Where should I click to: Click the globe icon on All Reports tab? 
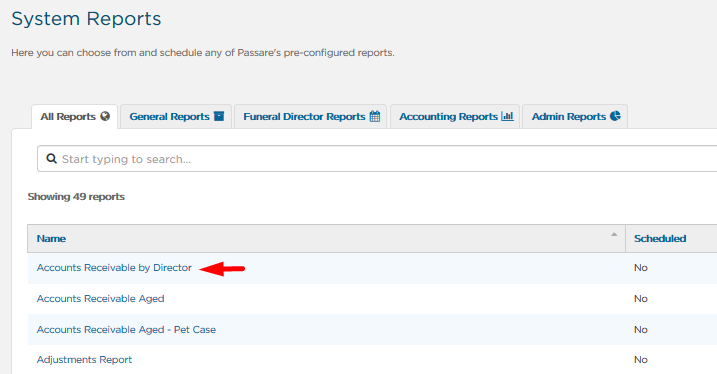point(105,116)
